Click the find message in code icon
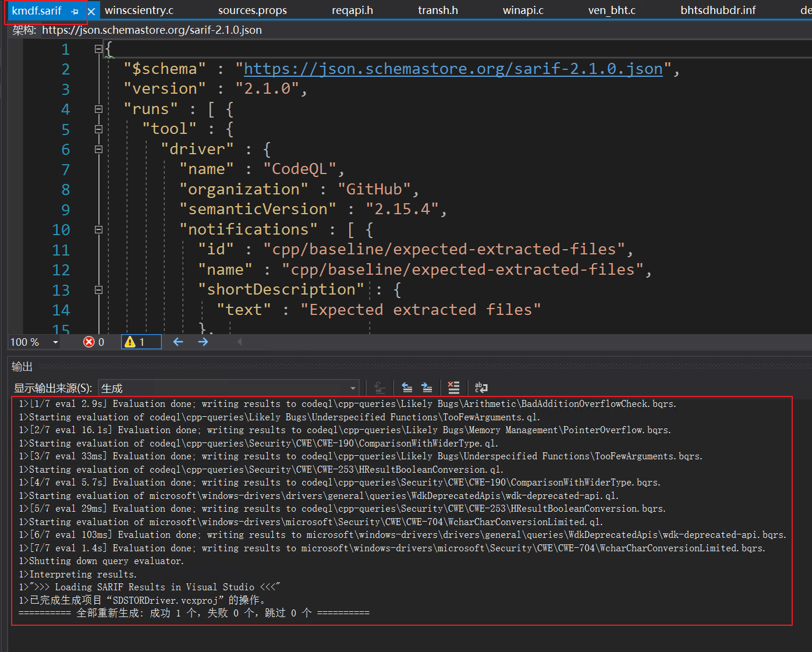812x652 pixels. 380,388
